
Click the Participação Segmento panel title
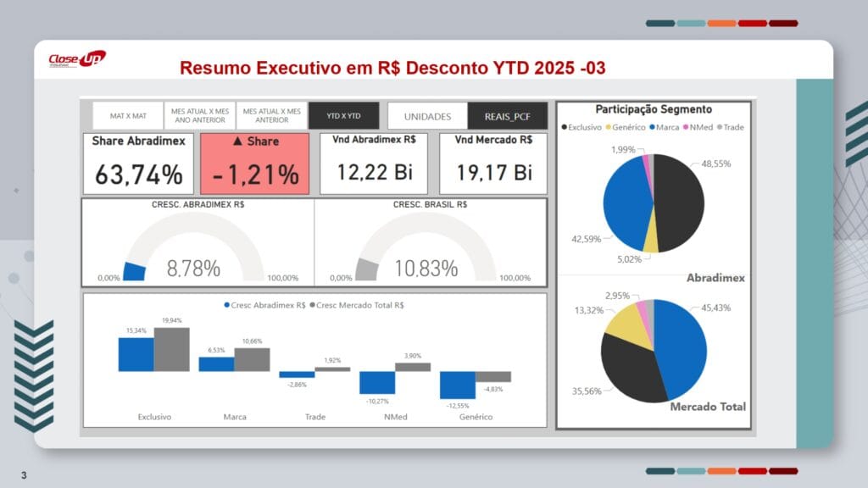click(654, 109)
